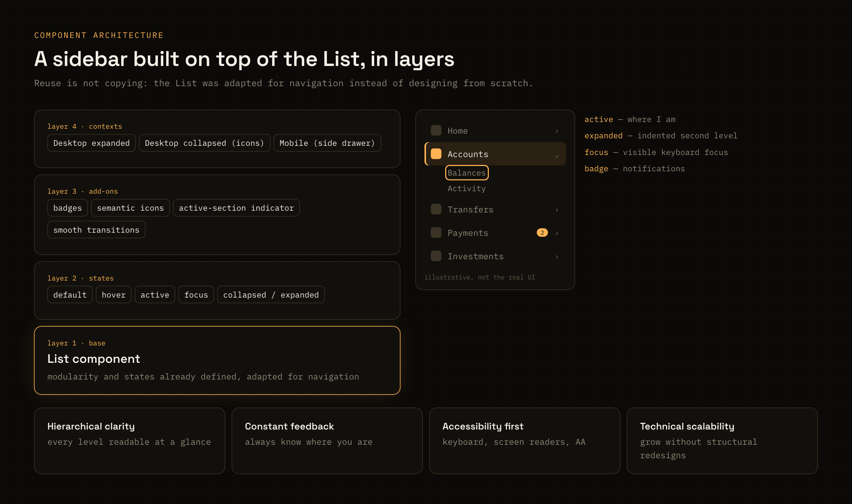Expand the Home chevron arrow
Viewport: 852px width, 504px height.
point(557,131)
